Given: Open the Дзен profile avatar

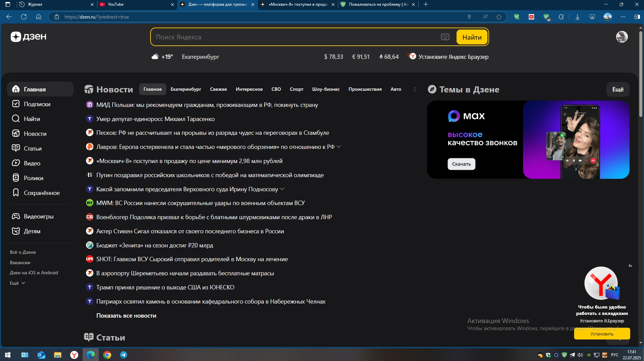Looking at the screenshot, I should pos(621,37).
